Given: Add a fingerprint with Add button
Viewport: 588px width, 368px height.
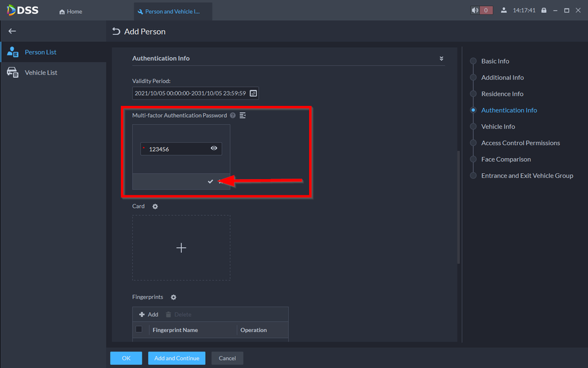Looking at the screenshot, I should click(x=148, y=314).
